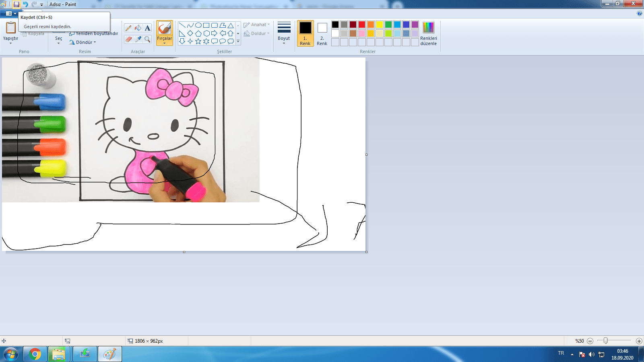Viewport: 644px width, 362px height.
Task: Choose the Pentagon shape
Action: point(198,33)
